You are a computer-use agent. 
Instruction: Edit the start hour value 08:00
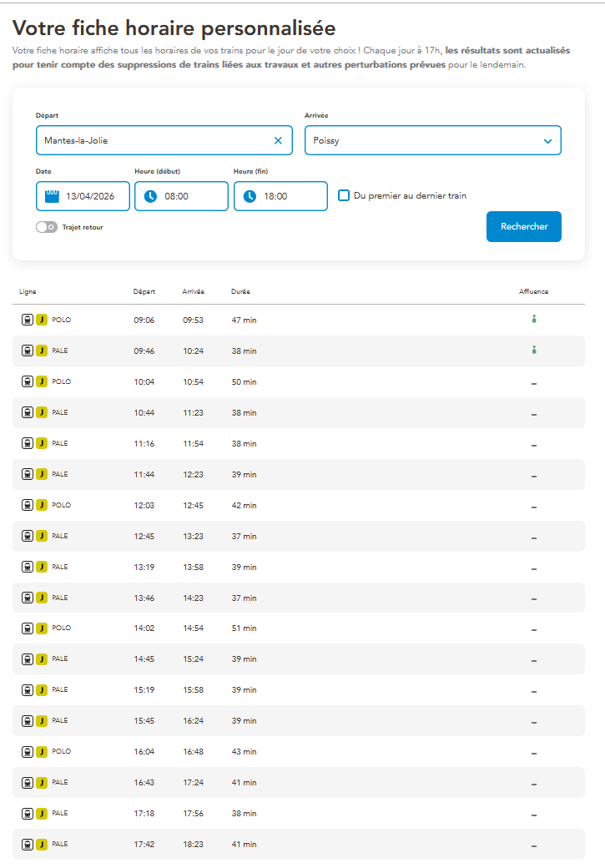[x=177, y=196]
